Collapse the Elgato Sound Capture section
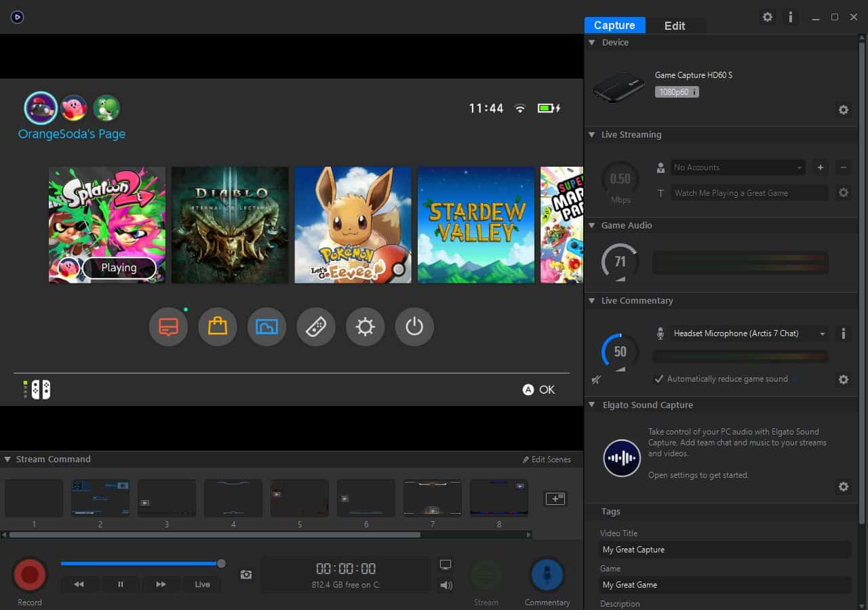 (x=592, y=405)
